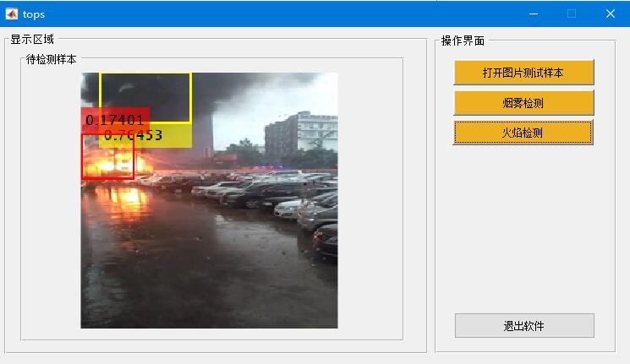Screen dimensions: 630x364
Task: Click the 操作界面 panel title
Action: point(463,41)
